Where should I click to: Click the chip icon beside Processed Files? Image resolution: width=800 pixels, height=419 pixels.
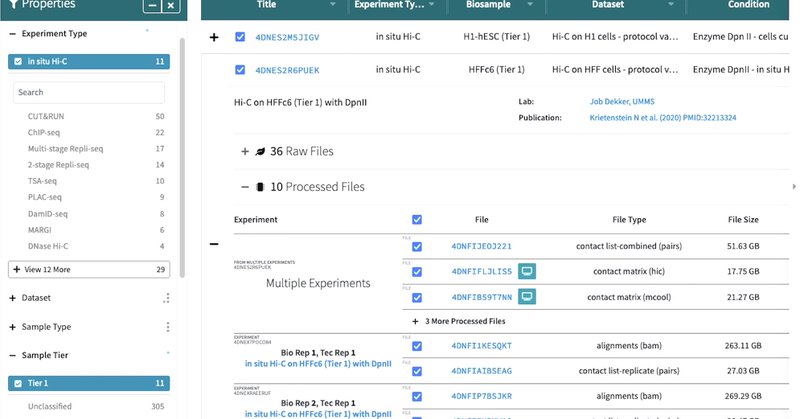(x=260, y=187)
